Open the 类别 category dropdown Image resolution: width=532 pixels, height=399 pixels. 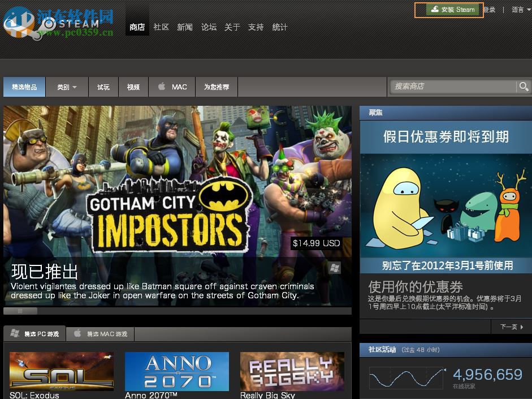pyautogui.click(x=67, y=87)
